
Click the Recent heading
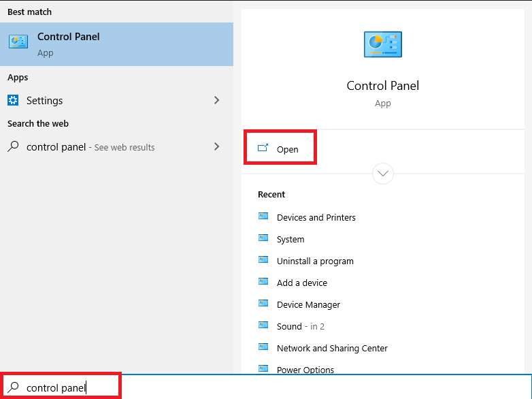click(x=271, y=195)
